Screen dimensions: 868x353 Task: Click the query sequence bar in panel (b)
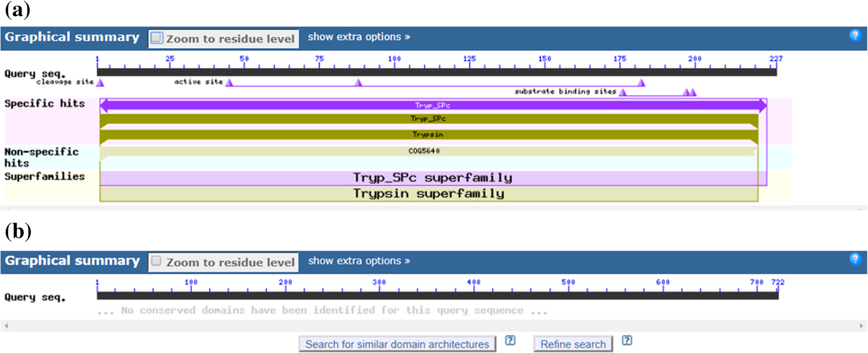coord(438,296)
